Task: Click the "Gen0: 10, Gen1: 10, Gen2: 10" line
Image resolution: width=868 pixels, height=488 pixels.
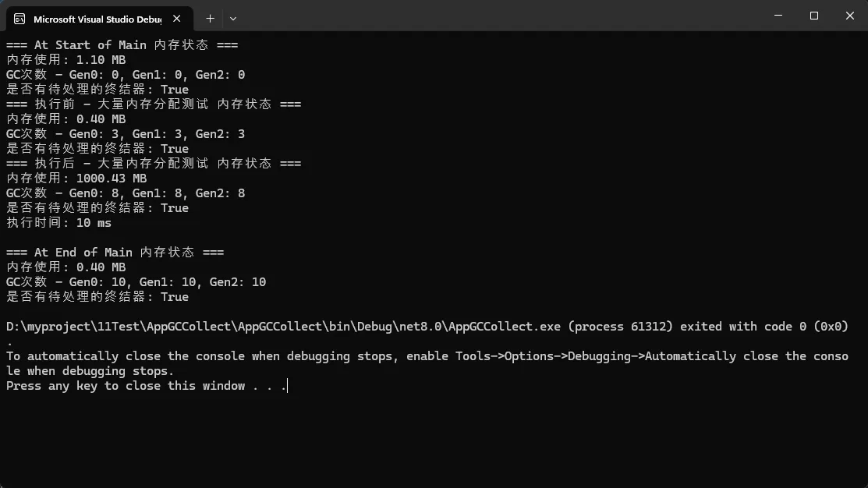Action: (136, 282)
